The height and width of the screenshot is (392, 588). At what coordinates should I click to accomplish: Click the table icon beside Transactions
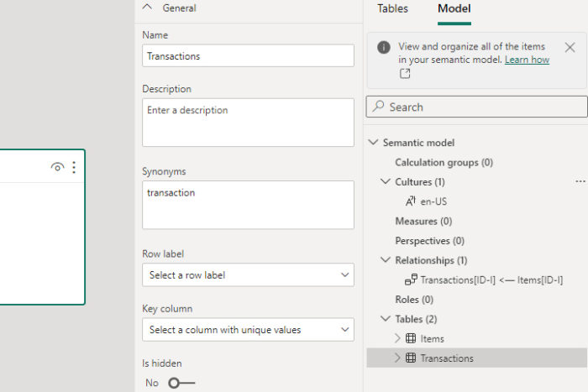point(411,358)
